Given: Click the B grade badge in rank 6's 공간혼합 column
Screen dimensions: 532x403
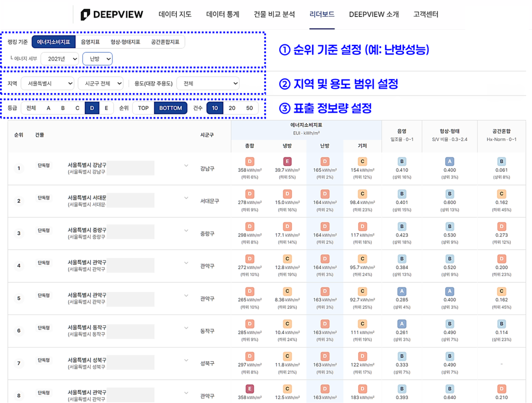Looking at the screenshot, I should [502, 324].
